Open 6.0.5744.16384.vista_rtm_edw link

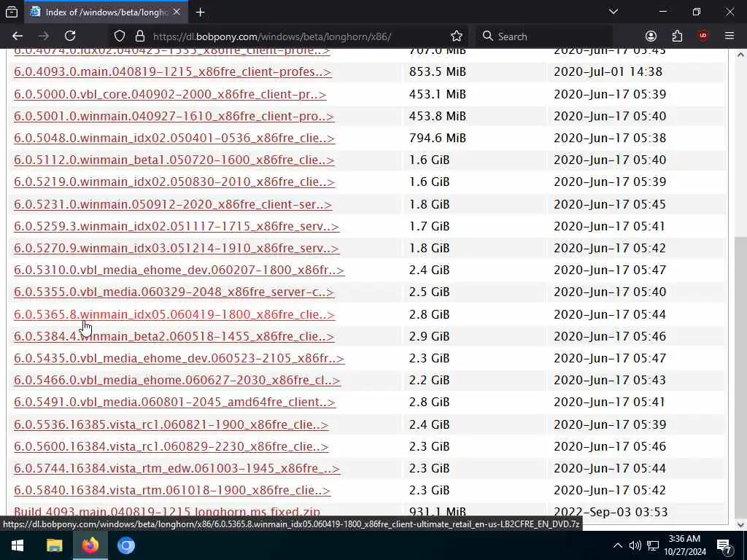point(177,468)
